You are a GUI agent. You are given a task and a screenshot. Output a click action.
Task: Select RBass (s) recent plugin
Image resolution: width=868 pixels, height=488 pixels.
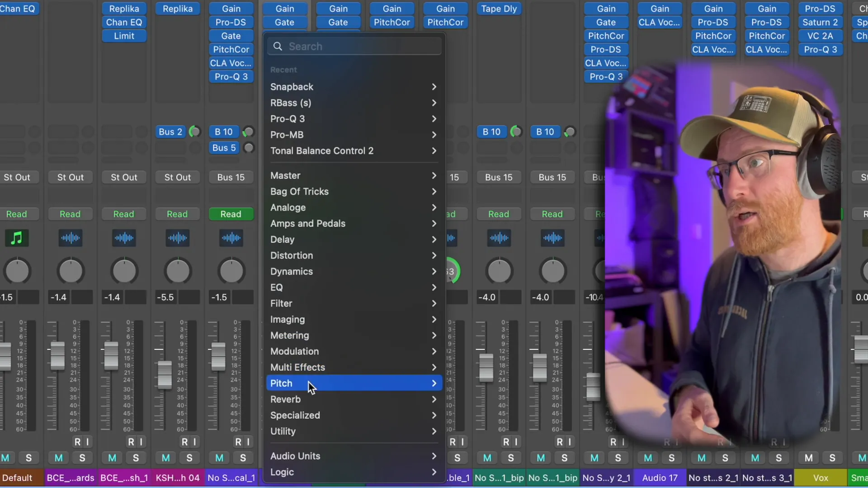354,103
